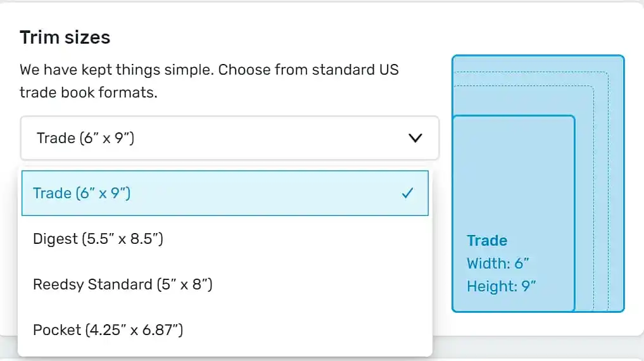Image resolution: width=644 pixels, height=361 pixels.
Task: Click the chevron arrow in the trim size selector
Action: (x=415, y=138)
